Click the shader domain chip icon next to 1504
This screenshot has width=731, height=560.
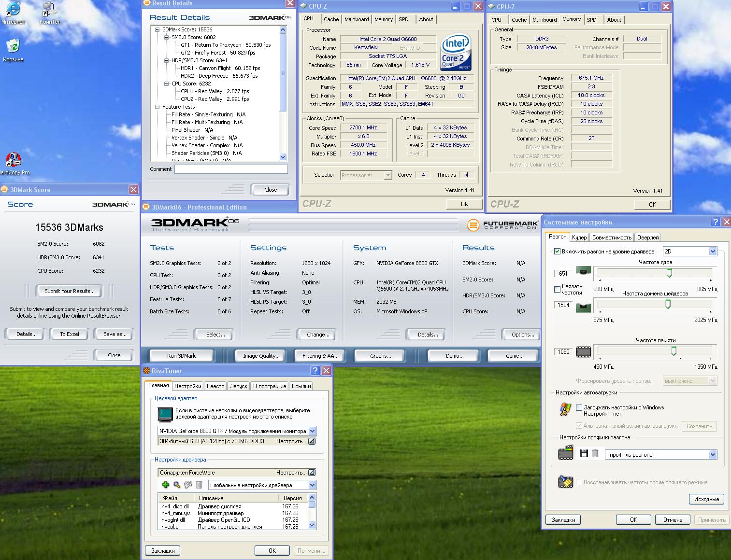pyautogui.click(x=584, y=307)
